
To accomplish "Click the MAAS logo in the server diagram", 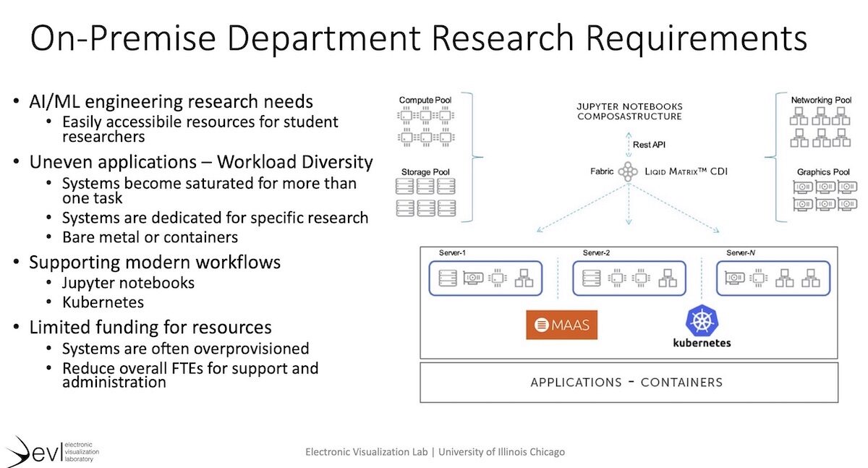I will click(561, 324).
